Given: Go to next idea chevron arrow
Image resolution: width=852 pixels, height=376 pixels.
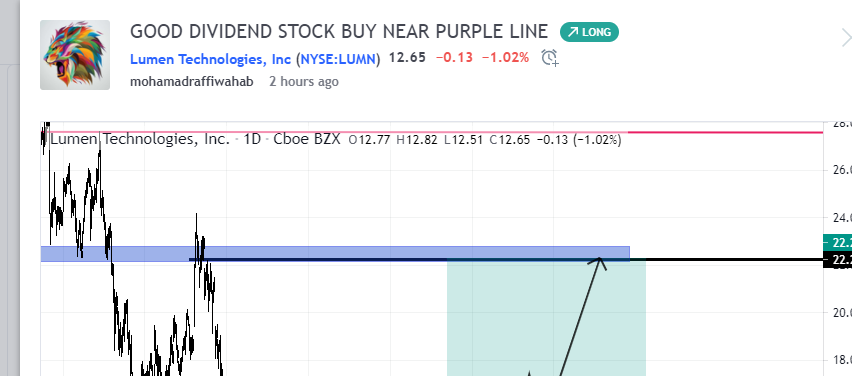Looking at the screenshot, I should [x=845, y=38].
